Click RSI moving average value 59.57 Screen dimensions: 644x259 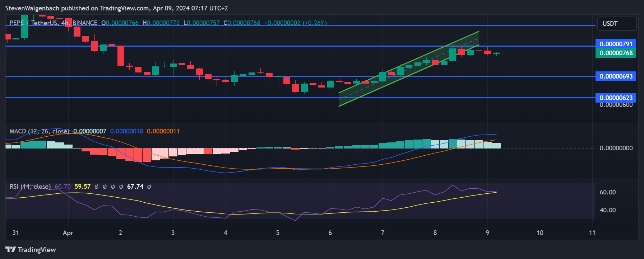[83, 187]
